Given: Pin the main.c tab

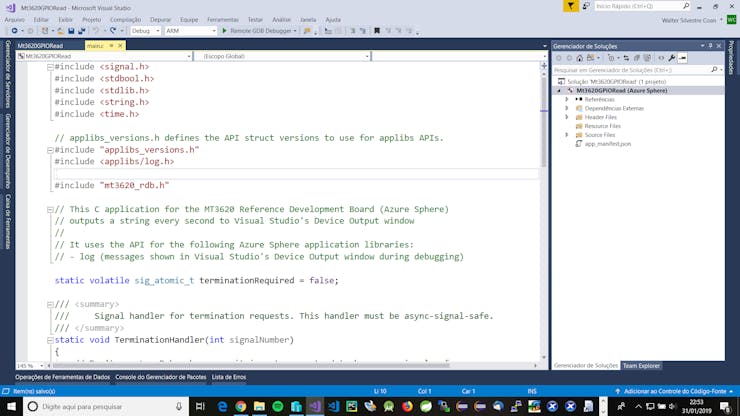Looking at the screenshot, I should [x=111, y=46].
